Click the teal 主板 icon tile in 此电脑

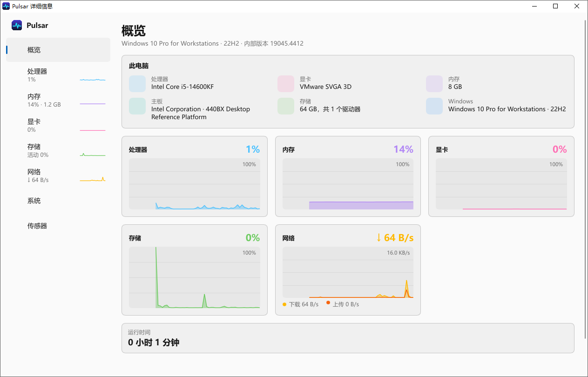click(x=137, y=106)
